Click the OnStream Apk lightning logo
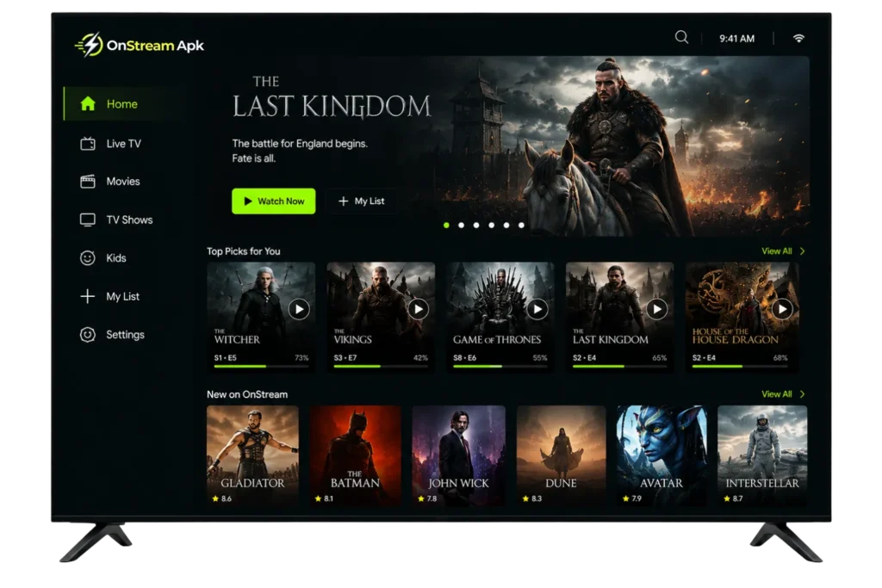This screenshot has width=882, height=588. tap(90, 45)
